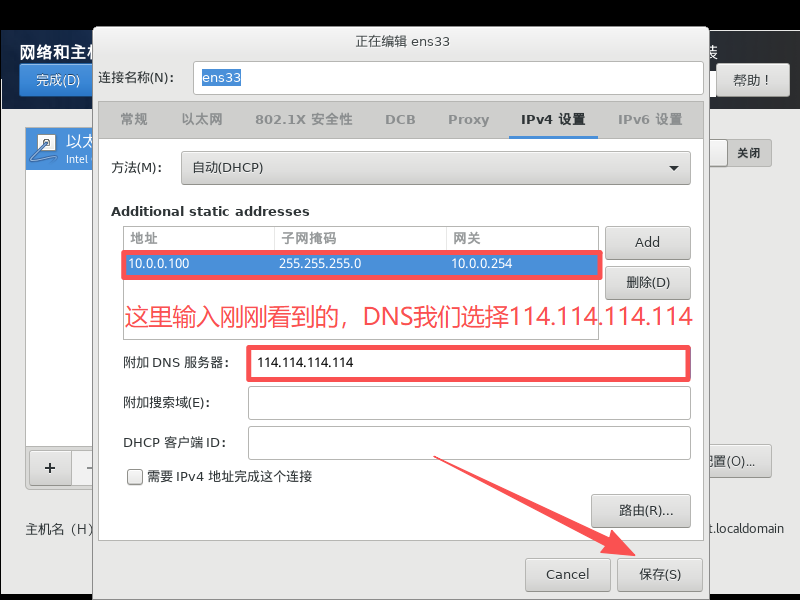800x600 pixels.
Task: Switch to the Proxy tab
Action: (468, 119)
